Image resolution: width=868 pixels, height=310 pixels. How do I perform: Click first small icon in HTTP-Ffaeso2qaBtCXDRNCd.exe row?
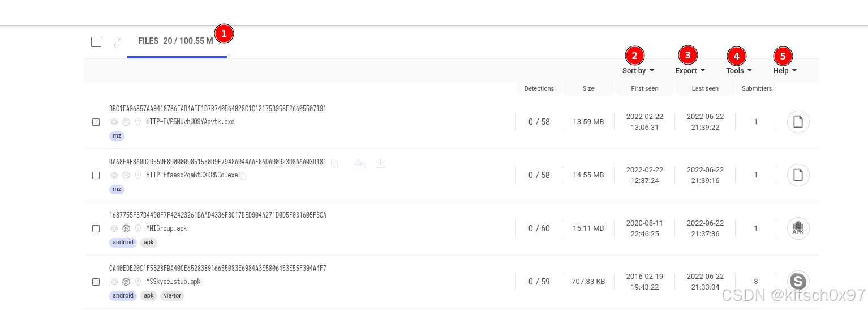[114, 175]
